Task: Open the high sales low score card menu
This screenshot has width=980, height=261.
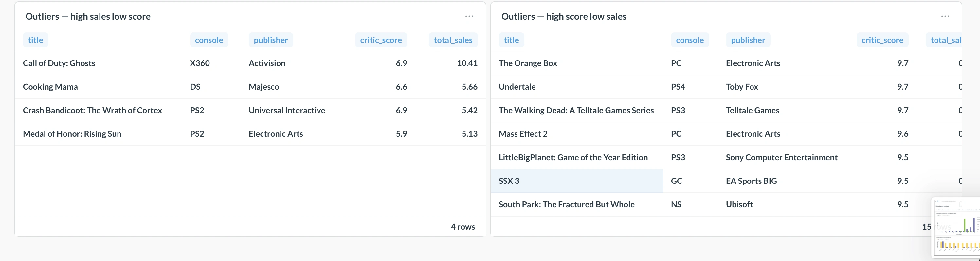Action: (x=469, y=16)
